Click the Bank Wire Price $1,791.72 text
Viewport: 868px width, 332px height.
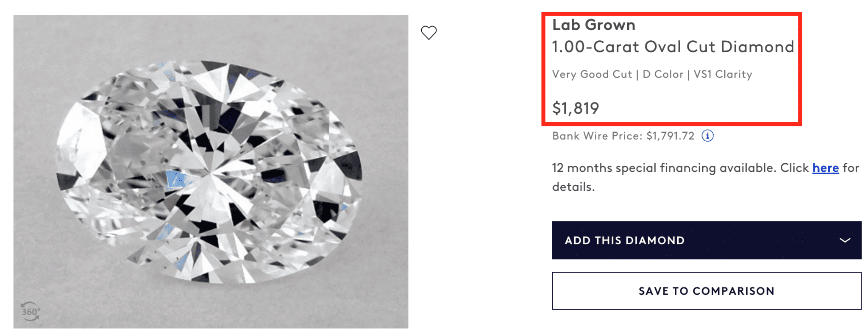click(x=670, y=136)
